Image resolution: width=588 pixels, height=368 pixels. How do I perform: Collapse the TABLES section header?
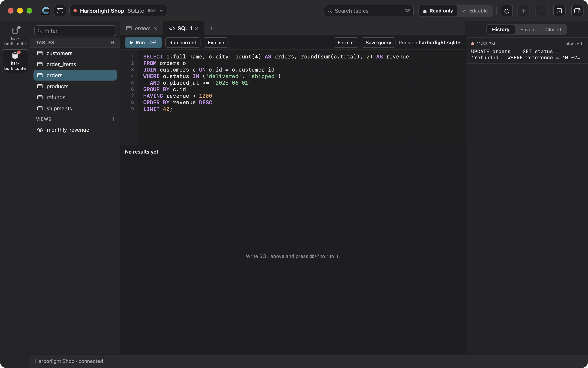(75, 43)
